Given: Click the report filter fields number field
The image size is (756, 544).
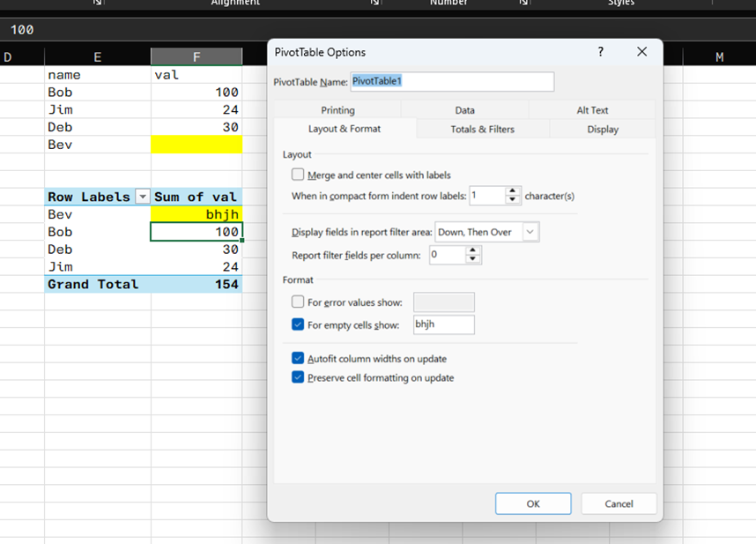Looking at the screenshot, I should (x=448, y=255).
